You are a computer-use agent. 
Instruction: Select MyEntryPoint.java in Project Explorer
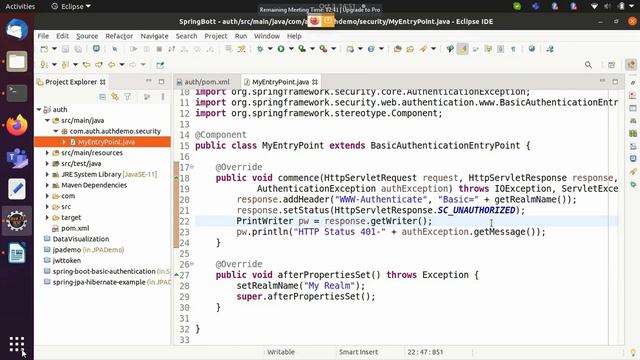click(106, 142)
